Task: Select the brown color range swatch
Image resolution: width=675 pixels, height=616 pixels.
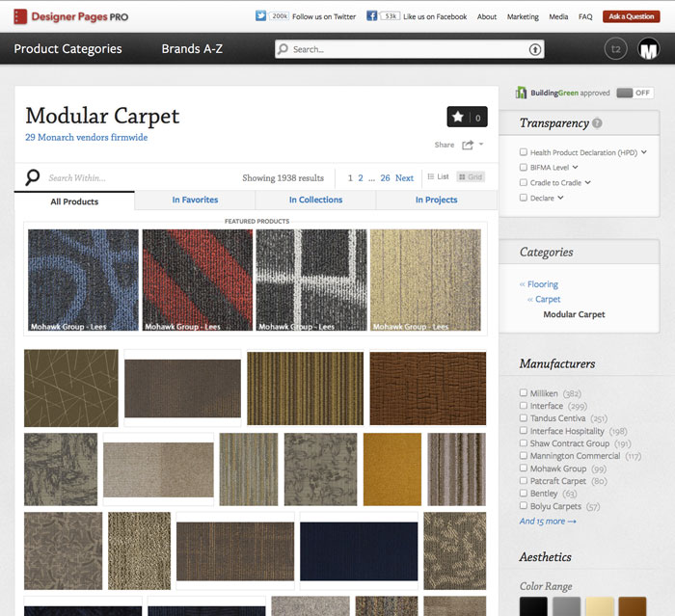Action: pyautogui.click(x=632, y=606)
